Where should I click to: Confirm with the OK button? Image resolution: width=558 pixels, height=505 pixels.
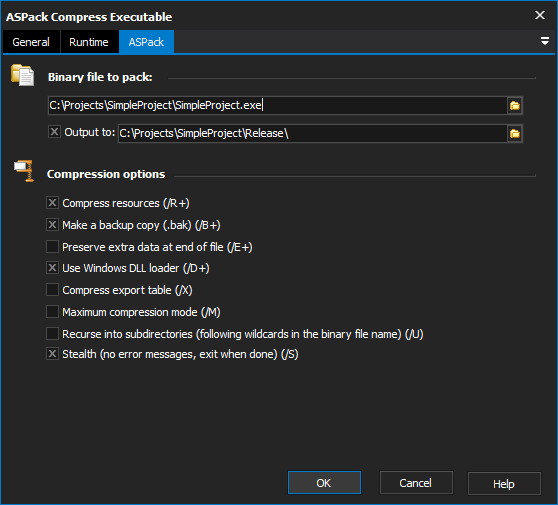pos(324,483)
